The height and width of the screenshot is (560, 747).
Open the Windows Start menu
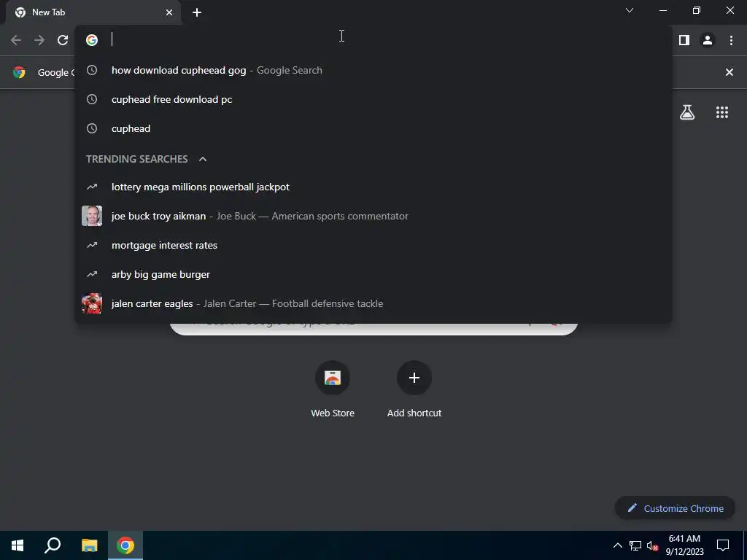tap(18, 545)
